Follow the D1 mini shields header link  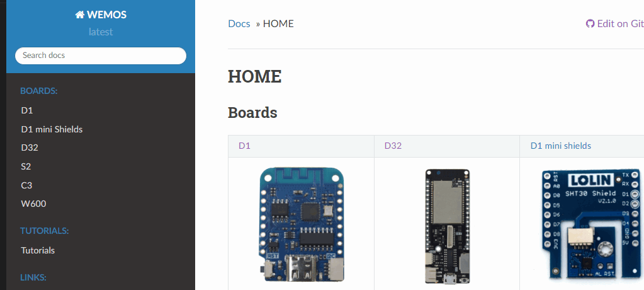[x=561, y=146]
